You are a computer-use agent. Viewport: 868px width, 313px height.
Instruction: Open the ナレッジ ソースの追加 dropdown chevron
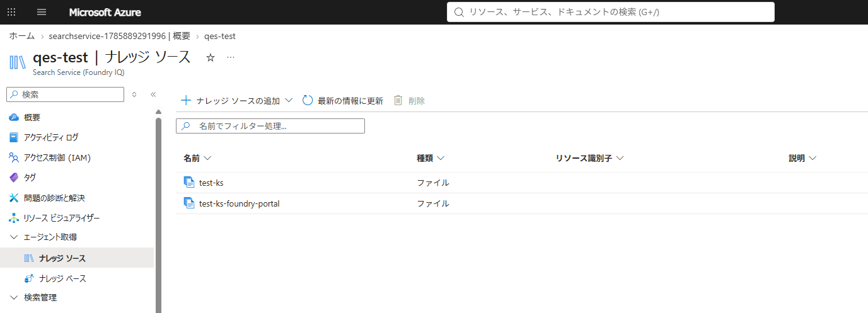(x=289, y=100)
